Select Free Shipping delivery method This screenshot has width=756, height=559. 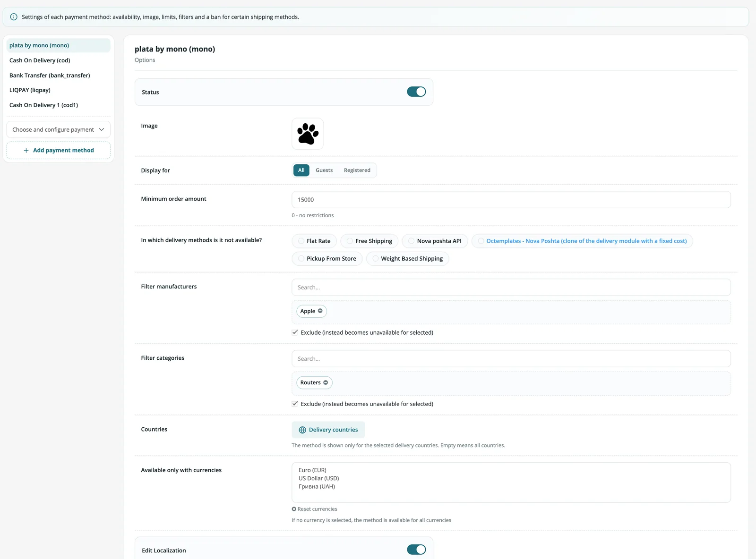(x=369, y=241)
